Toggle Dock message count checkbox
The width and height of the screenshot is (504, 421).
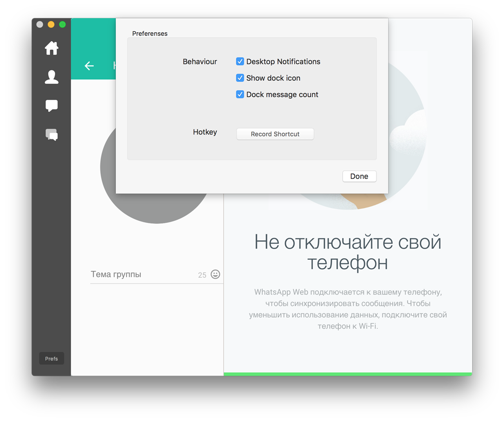[x=240, y=94]
